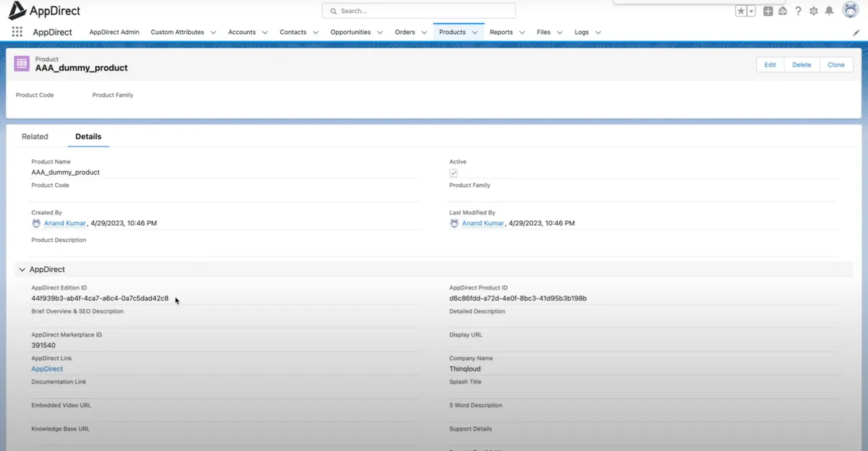This screenshot has width=868, height=451.
Task: Click the global Search field
Action: (419, 11)
